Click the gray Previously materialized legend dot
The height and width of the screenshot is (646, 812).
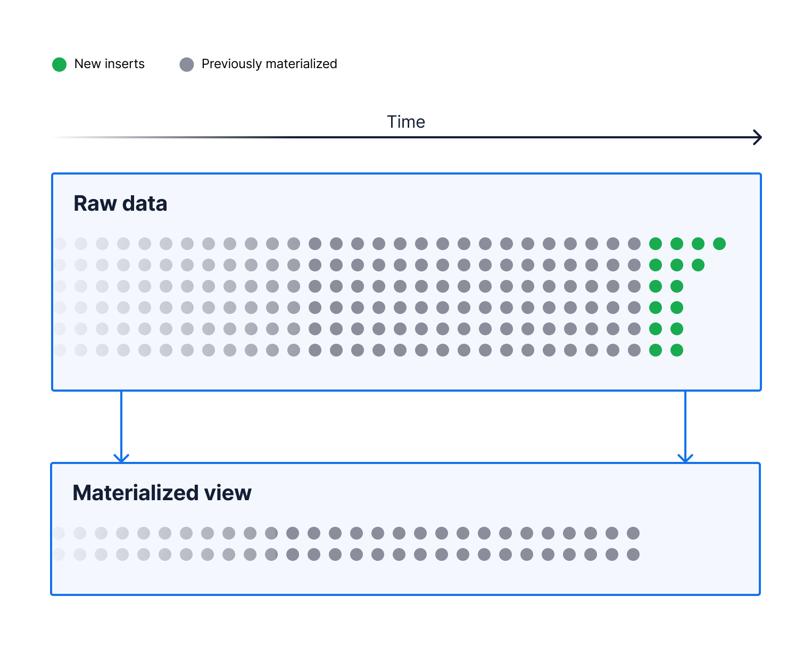click(x=187, y=64)
